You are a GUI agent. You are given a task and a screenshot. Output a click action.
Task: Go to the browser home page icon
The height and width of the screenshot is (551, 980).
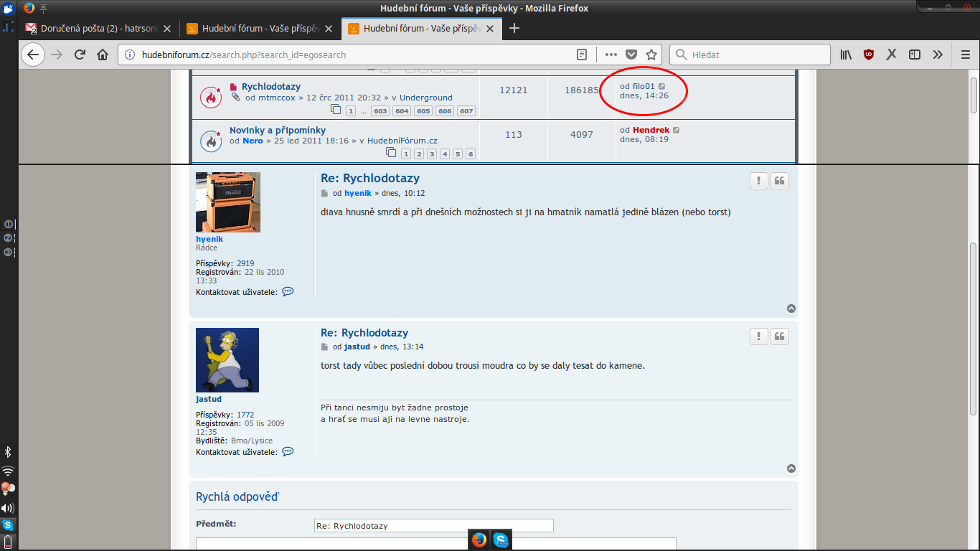click(x=103, y=55)
